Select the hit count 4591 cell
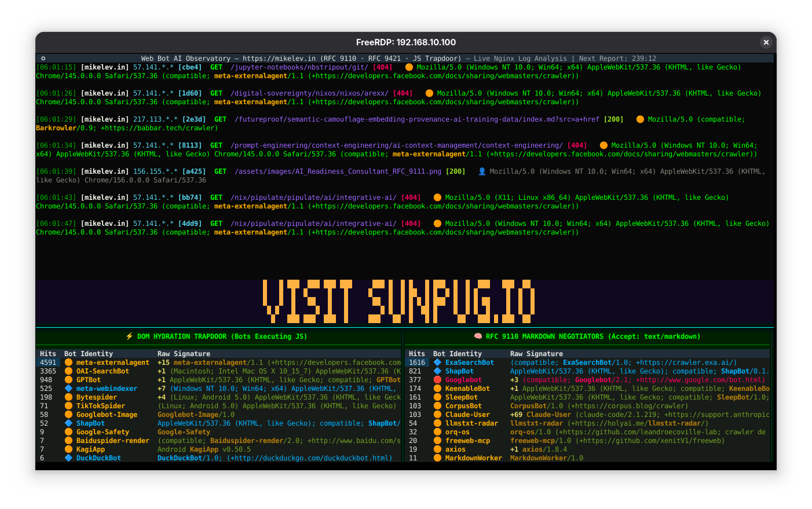This screenshot has height=509, width=812. tap(48, 362)
